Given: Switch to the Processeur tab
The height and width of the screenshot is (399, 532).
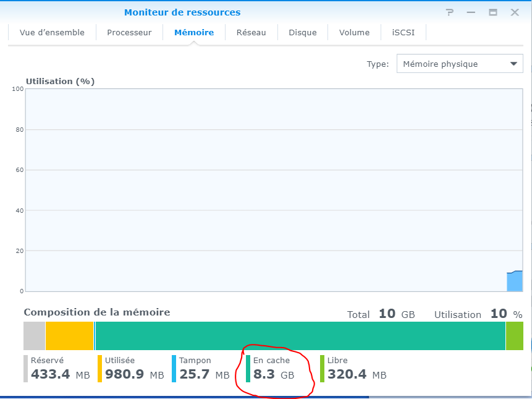Looking at the screenshot, I should (x=129, y=33).
